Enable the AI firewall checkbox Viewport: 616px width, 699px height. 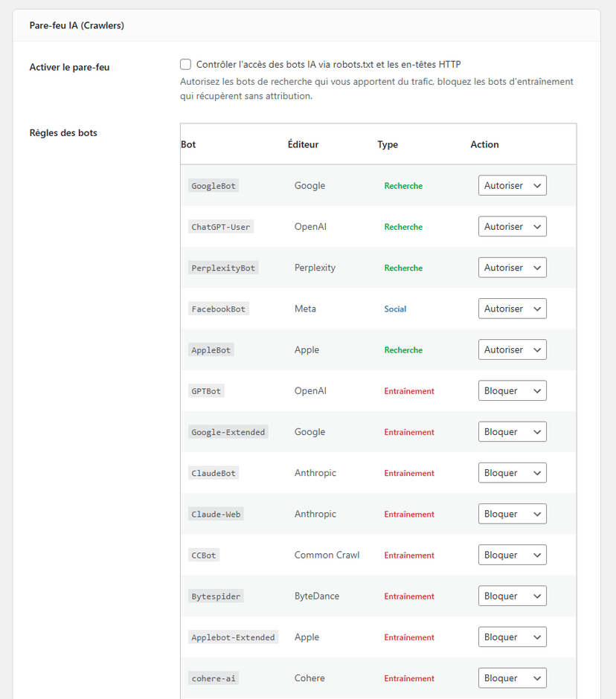pyautogui.click(x=185, y=64)
